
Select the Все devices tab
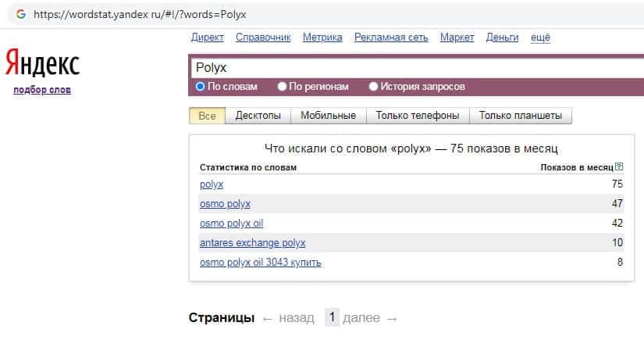click(x=207, y=116)
